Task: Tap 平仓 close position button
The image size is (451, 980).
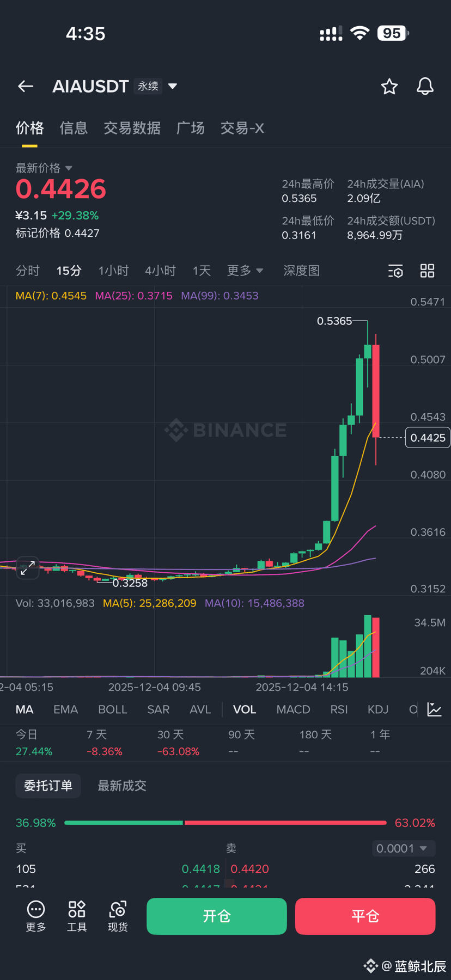Action: click(365, 916)
